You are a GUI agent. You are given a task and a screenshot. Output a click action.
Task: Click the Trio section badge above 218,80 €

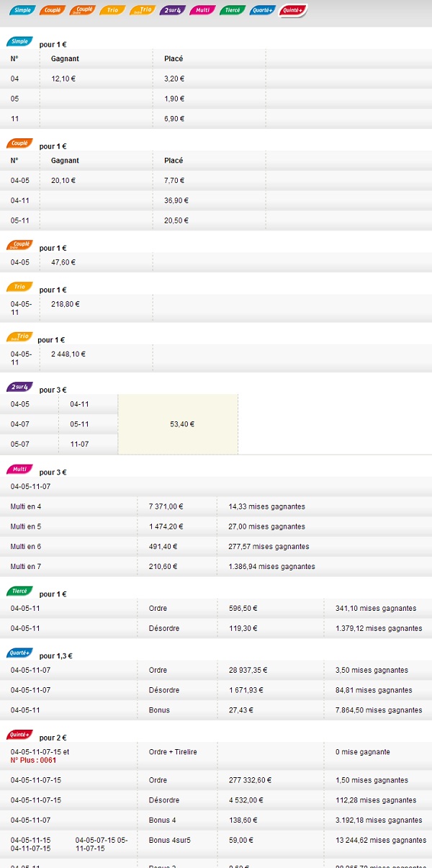click(x=19, y=287)
